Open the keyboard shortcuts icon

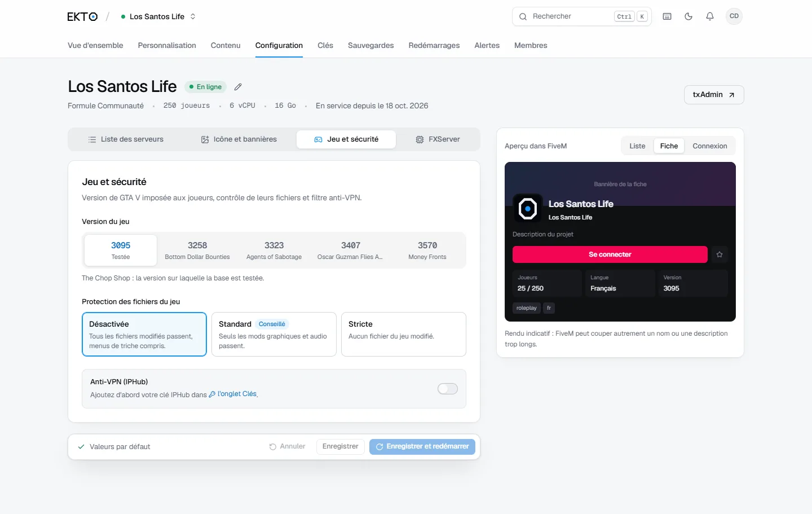coord(667,16)
